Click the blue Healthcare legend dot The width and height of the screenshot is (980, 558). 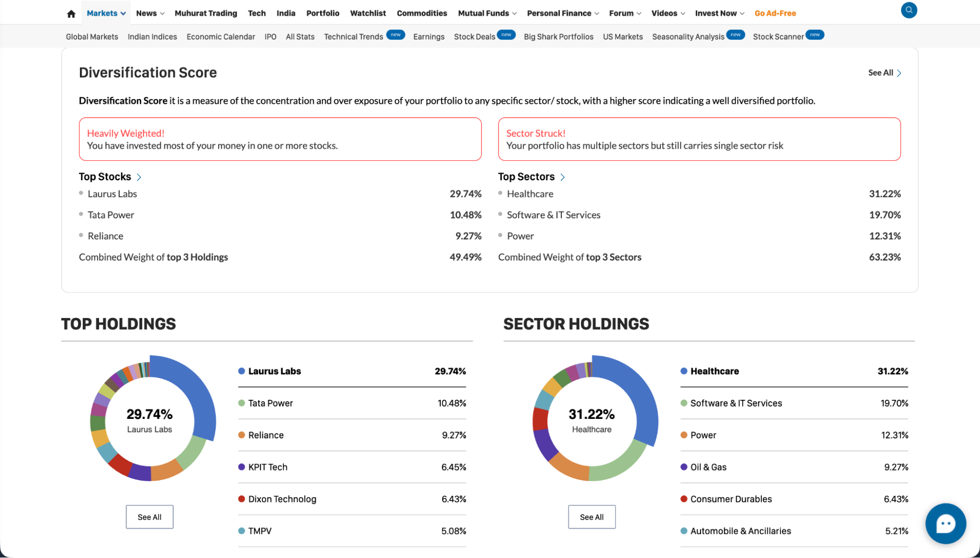(684, 371)
